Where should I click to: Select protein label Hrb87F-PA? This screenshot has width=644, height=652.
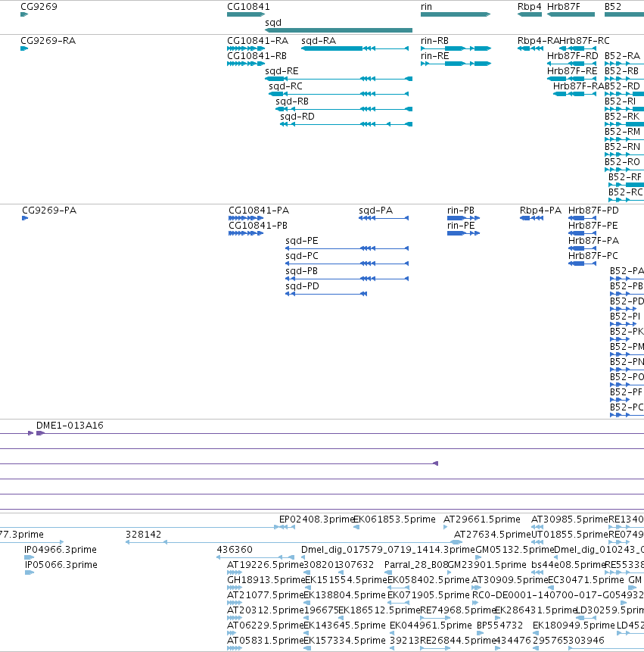[594, 241]
